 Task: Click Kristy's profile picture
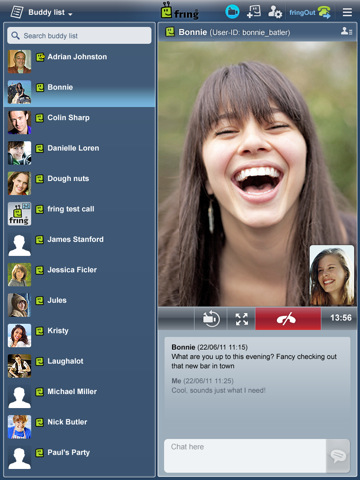pyautogui.click(x=19, y=335)
